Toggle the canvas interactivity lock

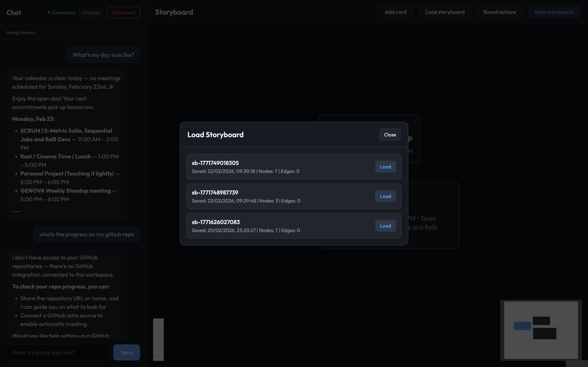pos(158,356)
